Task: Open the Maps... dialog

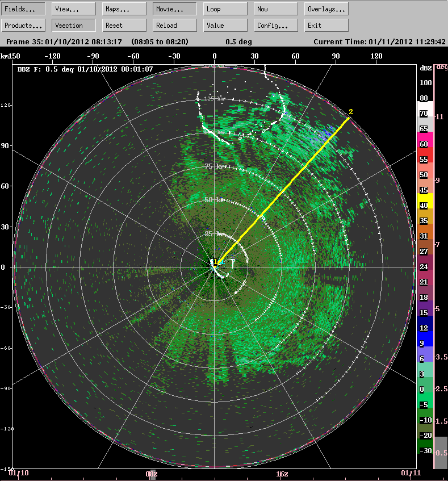Action: point(124,9)
